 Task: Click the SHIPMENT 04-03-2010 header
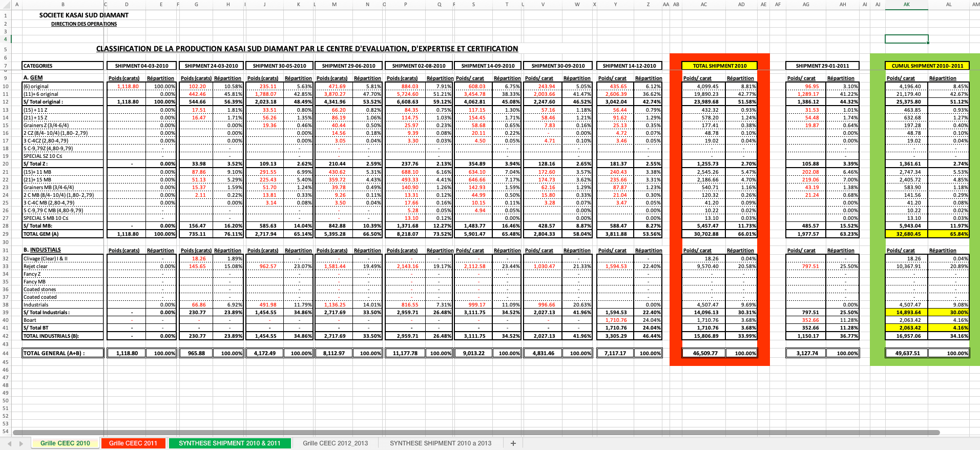pos(141,66)
